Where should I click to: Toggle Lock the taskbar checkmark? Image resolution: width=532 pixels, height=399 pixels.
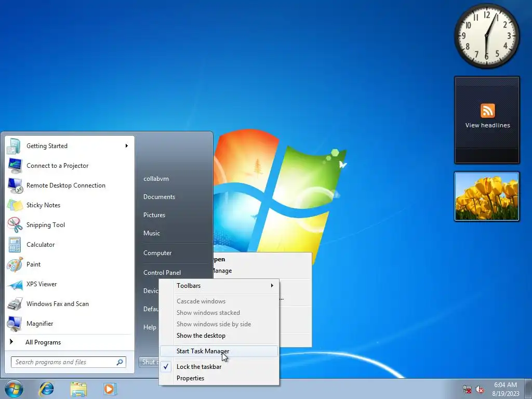tap(166, 366)
